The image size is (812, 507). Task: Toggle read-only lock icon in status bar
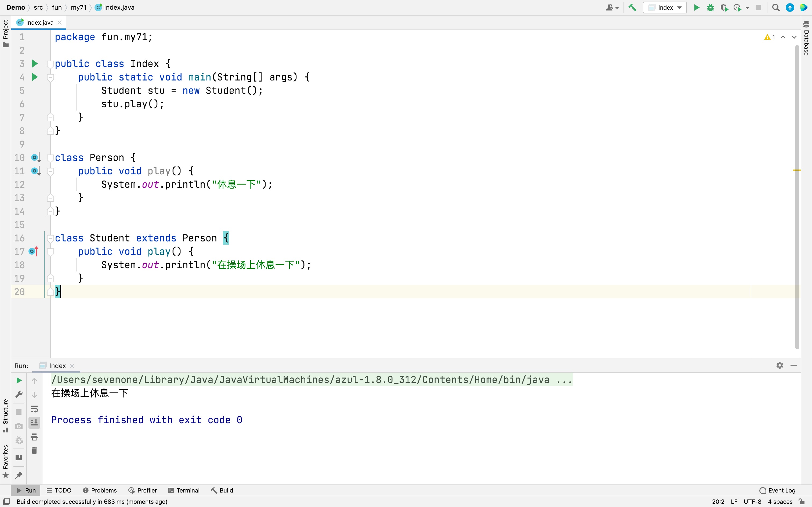802,502
